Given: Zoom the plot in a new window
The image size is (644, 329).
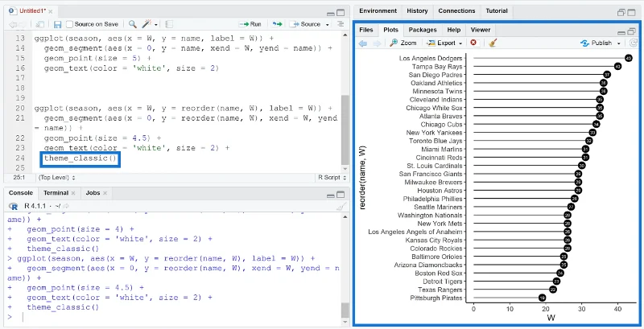Looking at the screenshot, I should tap(403, 43).
